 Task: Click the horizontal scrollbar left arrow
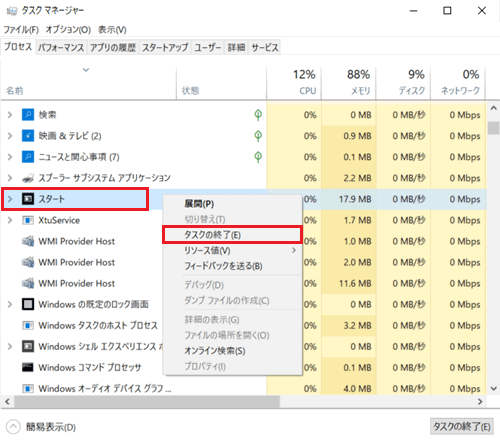coord(7,402)
